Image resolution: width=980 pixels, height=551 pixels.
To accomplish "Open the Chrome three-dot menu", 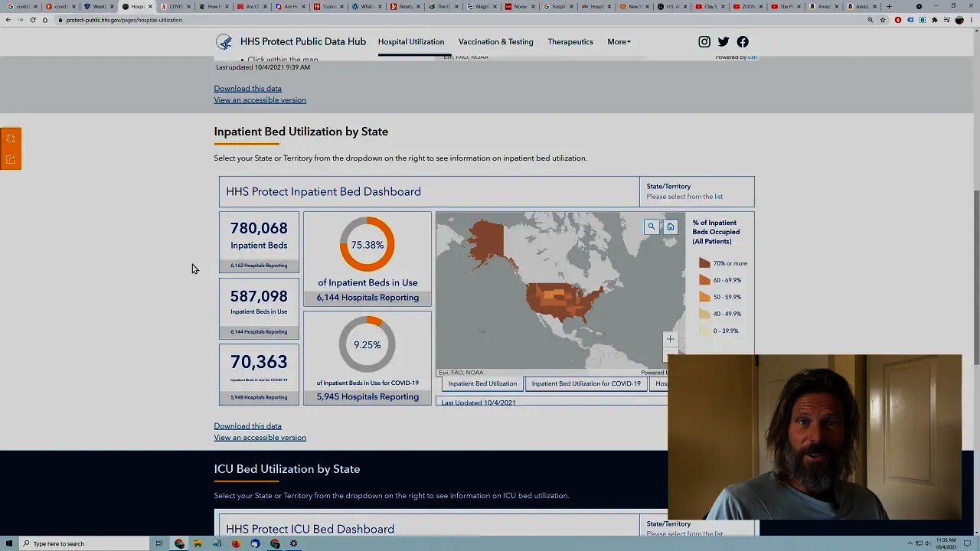I will [972, 20].
